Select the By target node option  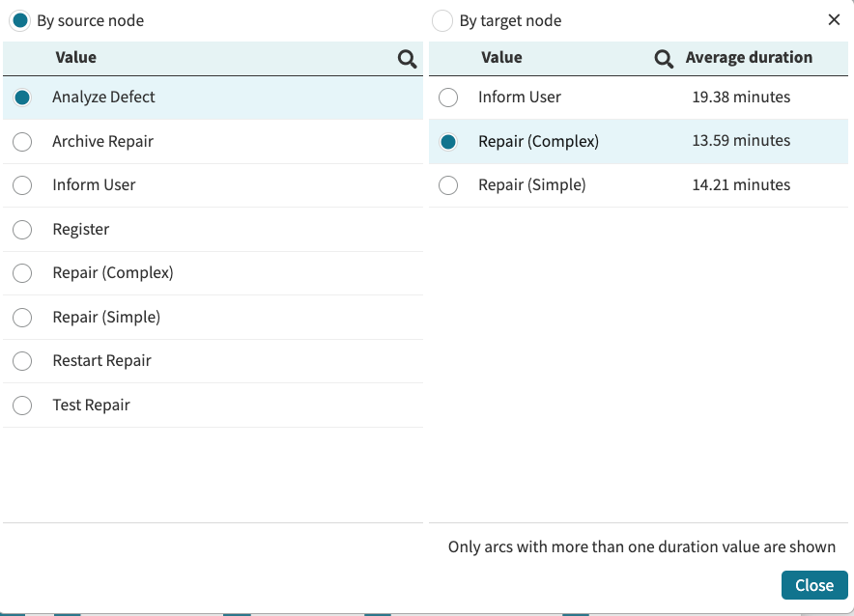441,20
